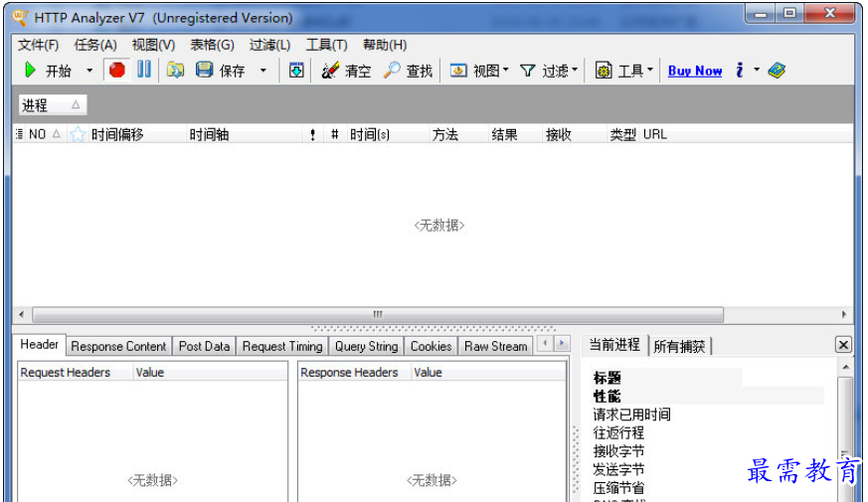Open the dropdown arrow next to 保存
868x502 pixels.
[262, 71]
